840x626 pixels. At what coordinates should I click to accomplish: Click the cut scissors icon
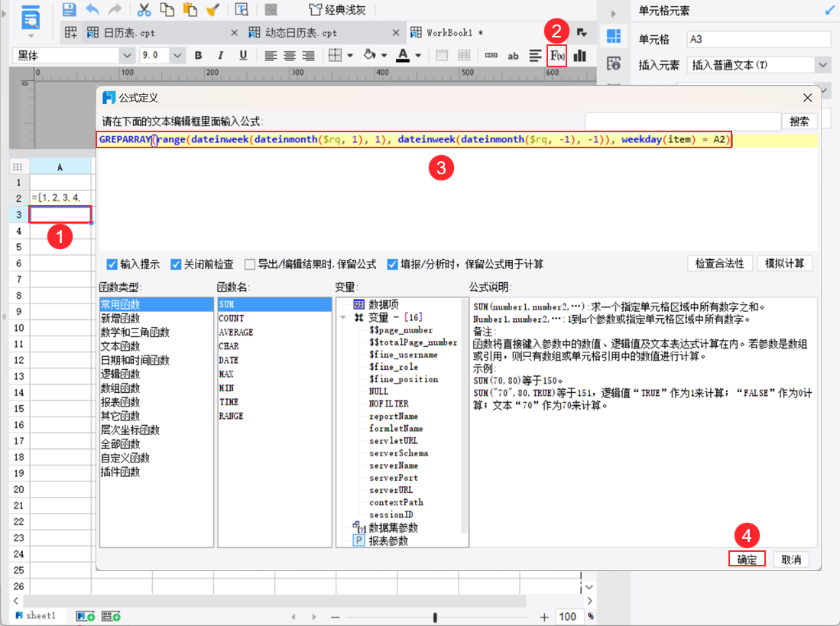(144, 9)
